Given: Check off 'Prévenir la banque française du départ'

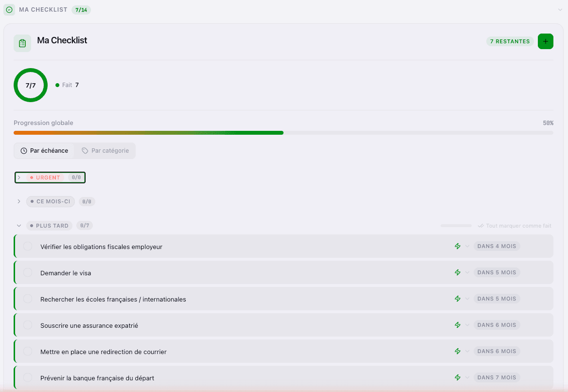Looking at the screenshot, I should click(27, 378).
